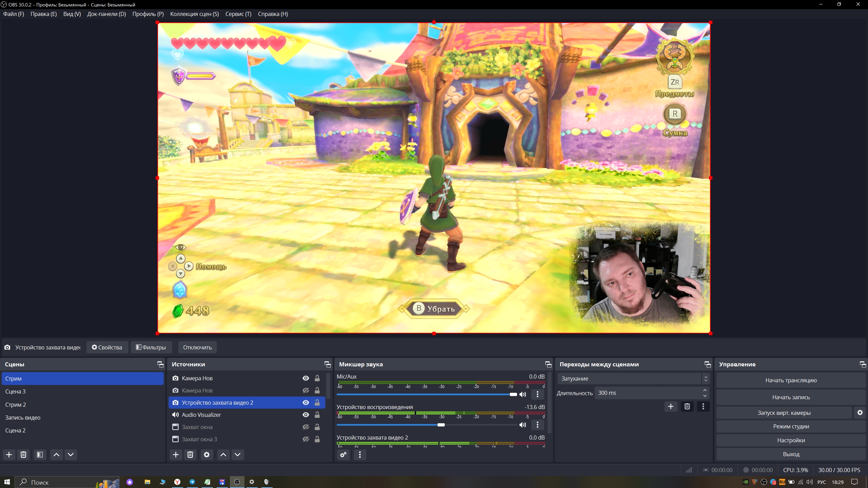Screen dimensions: 868x488
Task: Undock the Сцены panel
Action: click(160, 364)
